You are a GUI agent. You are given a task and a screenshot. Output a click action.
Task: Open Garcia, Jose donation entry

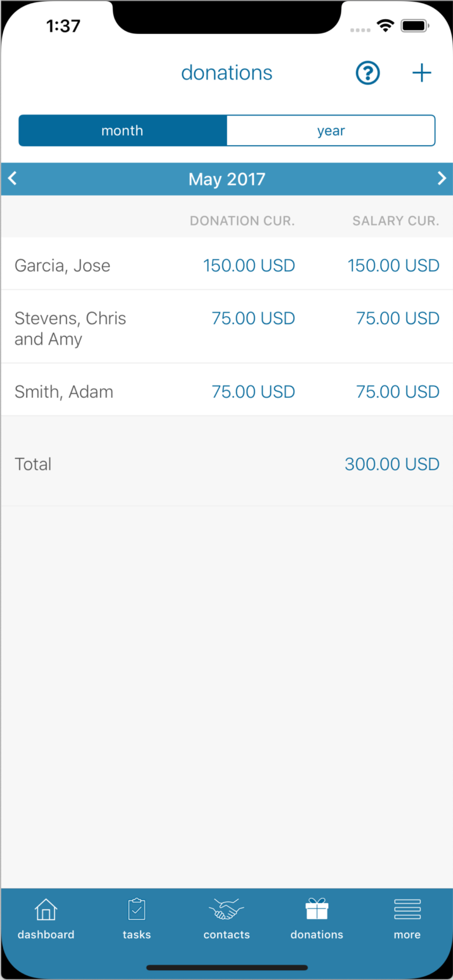(62, 265)
